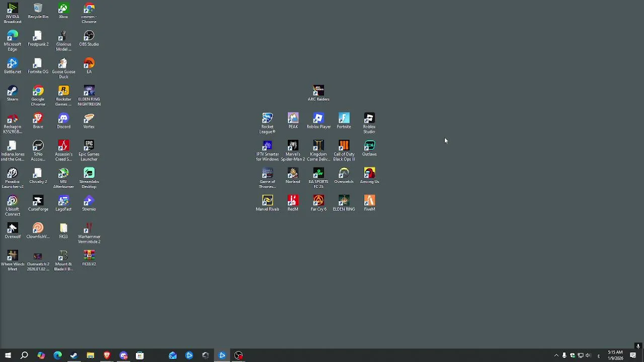Open the Overwolf desktop shortcut
The width and height of the screenshot is (644, 362).
point(13,231)
